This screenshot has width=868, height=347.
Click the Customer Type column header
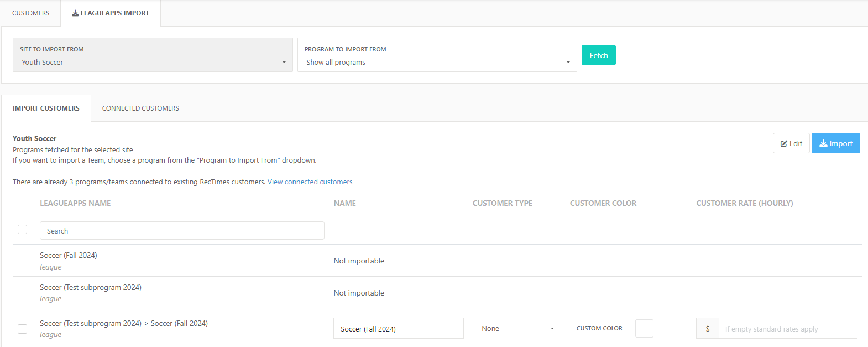click(502, 203)
